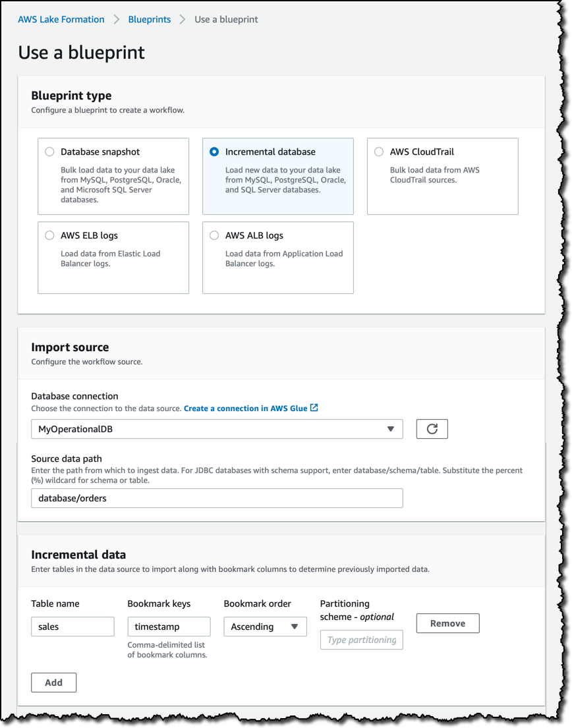Click the 'Blueprint type' section heading

pos(71,96)
